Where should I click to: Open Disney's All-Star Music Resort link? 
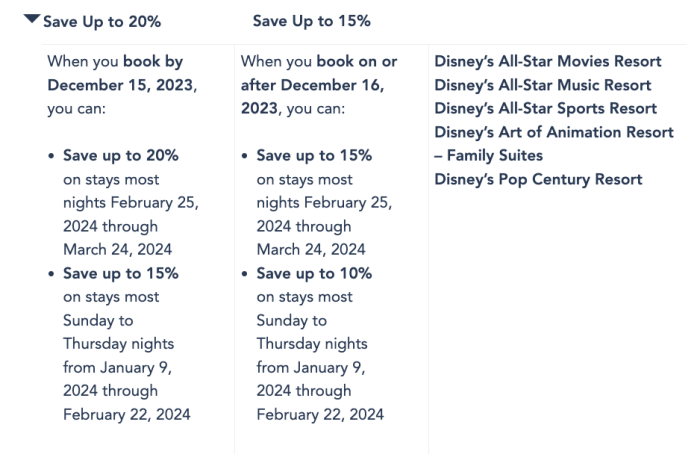[x=543, y=86]
